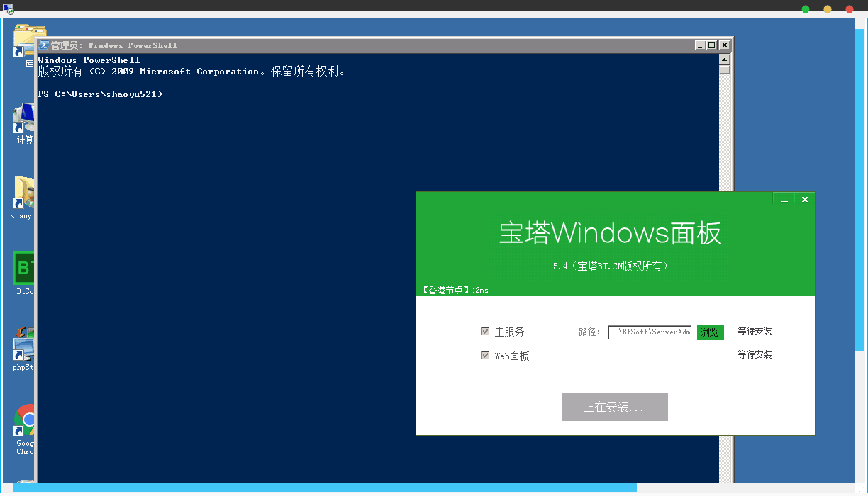Click the PowerShell icon in the title bar

pyautogui.click(x=43, y=45)
